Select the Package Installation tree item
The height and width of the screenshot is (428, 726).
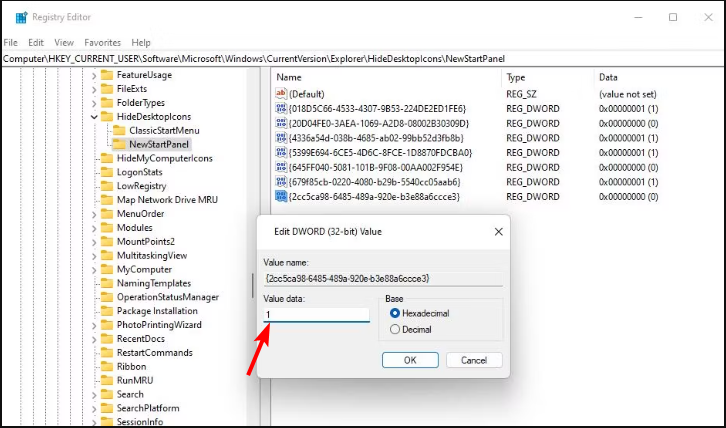click(x=157, y=311)
